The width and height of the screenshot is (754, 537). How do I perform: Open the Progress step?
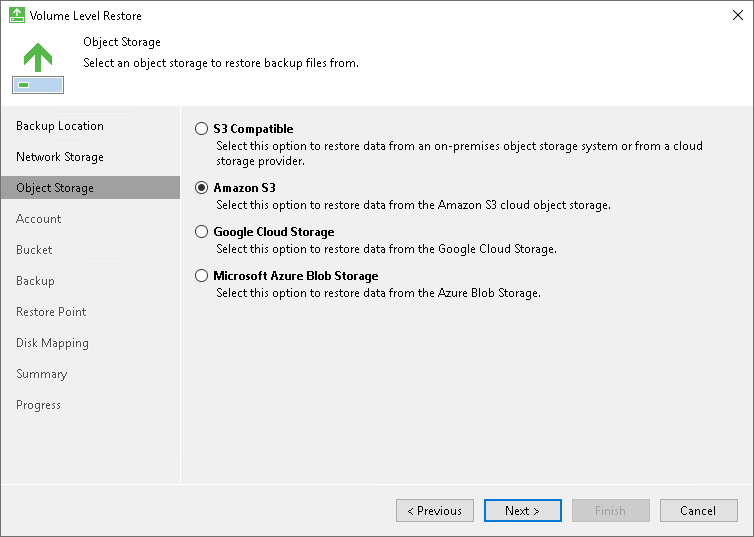pos(38,405)
